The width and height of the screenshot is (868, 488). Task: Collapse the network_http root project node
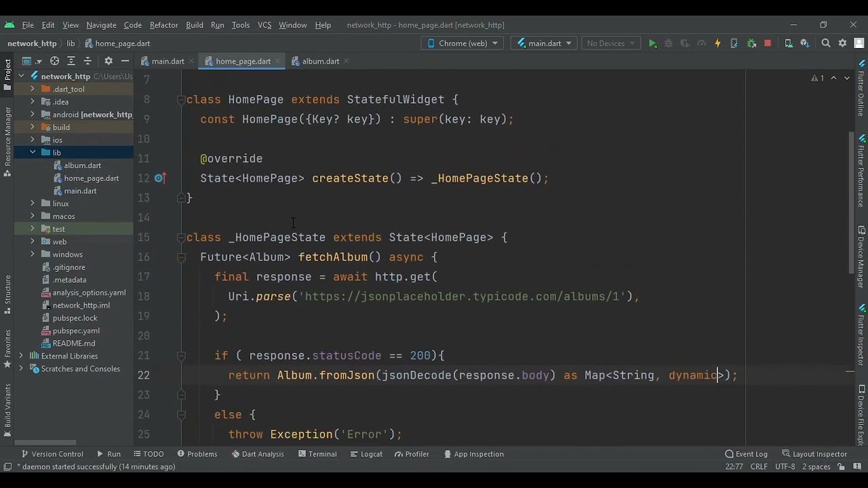[x=21, y=77]
